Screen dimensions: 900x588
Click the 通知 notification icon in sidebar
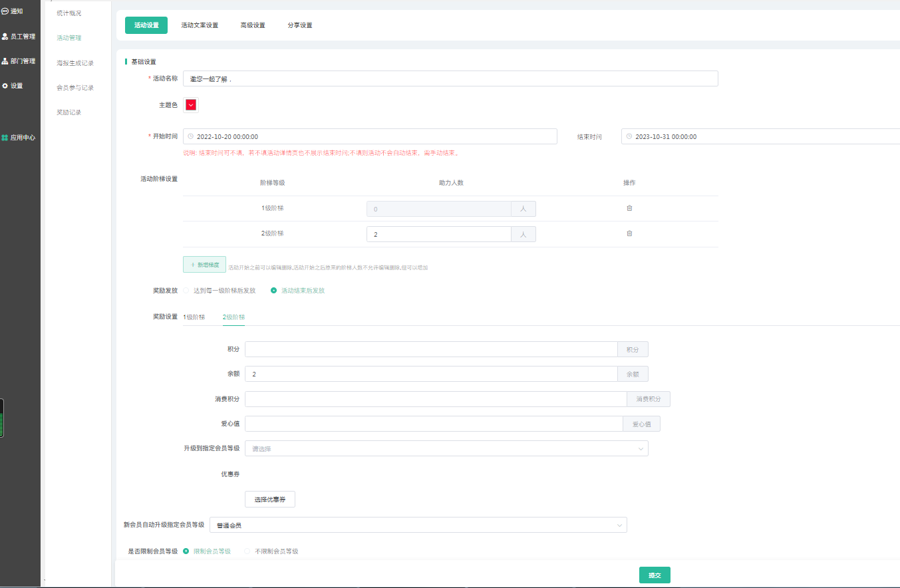pyautogui.click(x=5, y=11)
